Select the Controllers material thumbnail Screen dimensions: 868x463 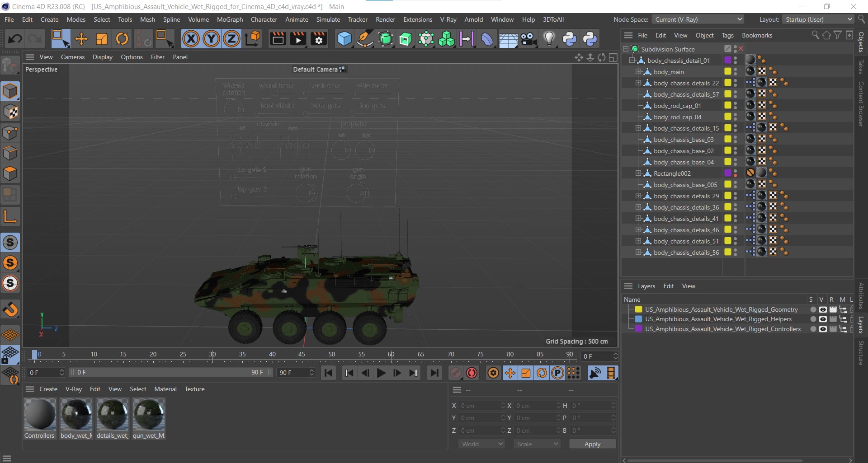[x=40, y=414]
